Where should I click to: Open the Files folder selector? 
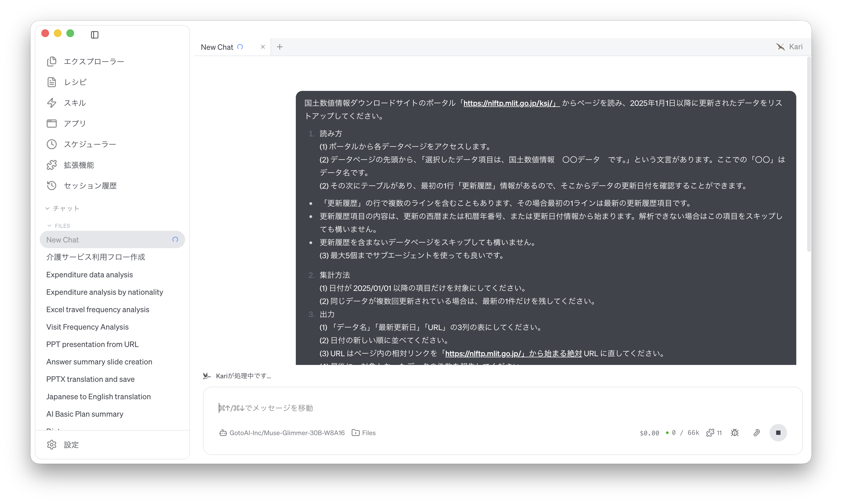point(364,433)
